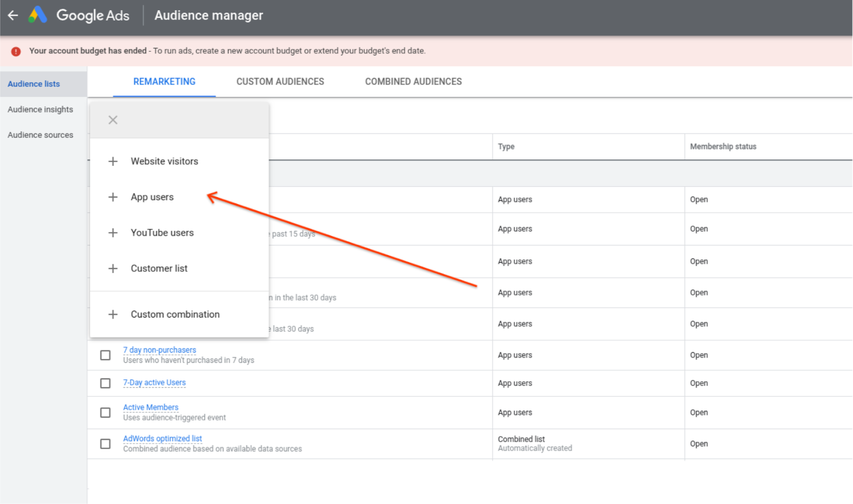Click plus icon beside Website visitors
This screenshot has height=504, width=853.
(113, 161)
